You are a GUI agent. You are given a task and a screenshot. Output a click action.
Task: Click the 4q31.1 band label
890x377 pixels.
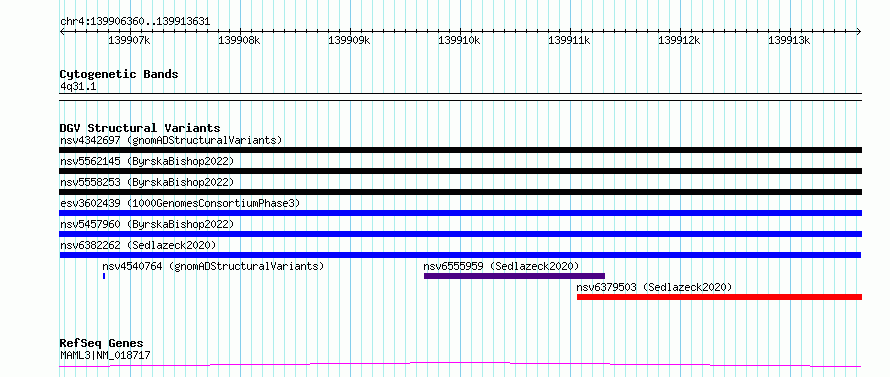(x=77, y=87)
